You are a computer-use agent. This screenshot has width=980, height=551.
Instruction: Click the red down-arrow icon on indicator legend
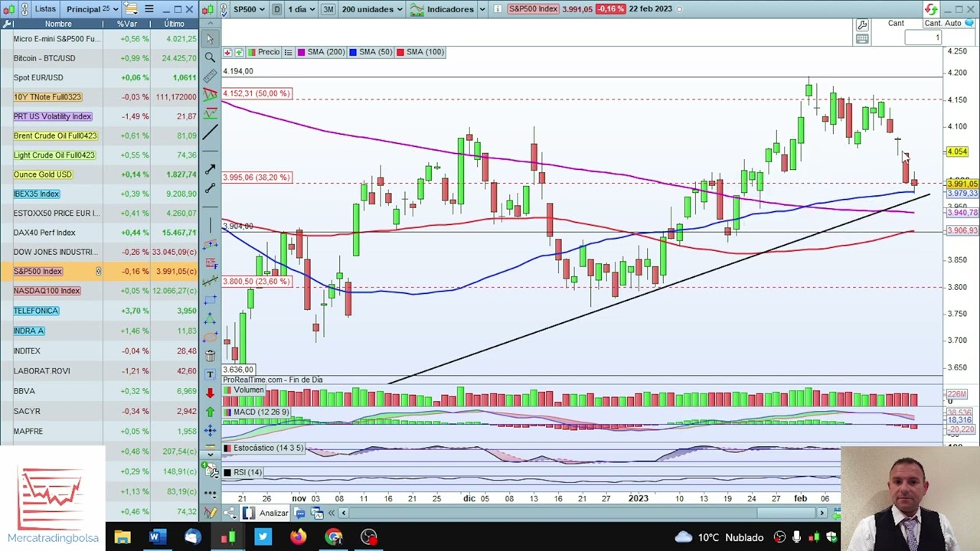(228, 52)
